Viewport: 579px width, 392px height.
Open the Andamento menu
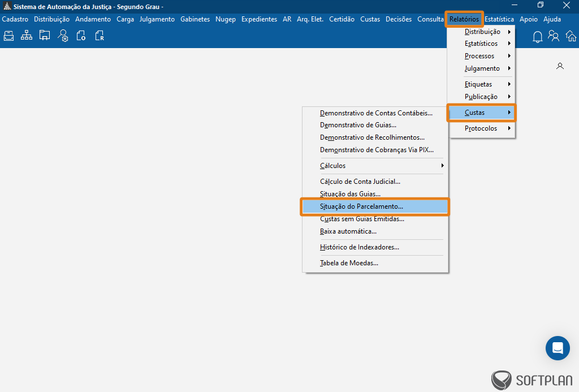[x=93, y=19]
